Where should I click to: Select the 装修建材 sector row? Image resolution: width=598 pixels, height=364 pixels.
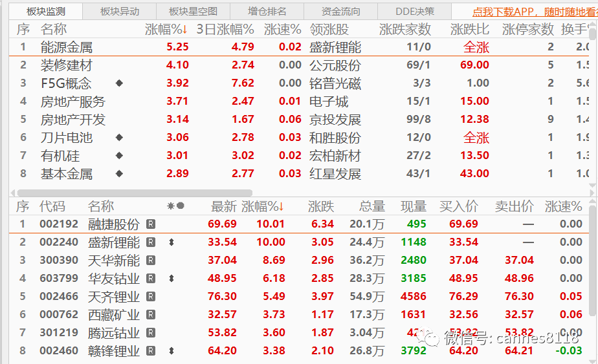pyautogui.click(x=299, y=65)
